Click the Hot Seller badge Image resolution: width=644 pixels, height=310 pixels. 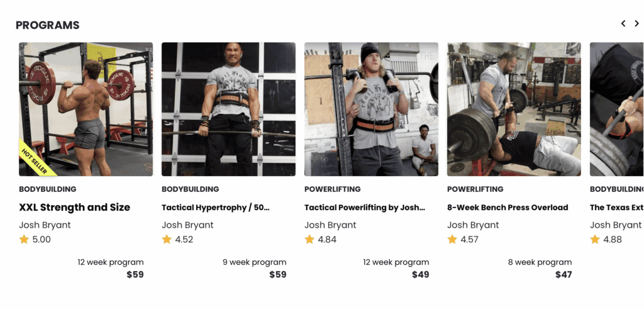click(x=35, y=161)
